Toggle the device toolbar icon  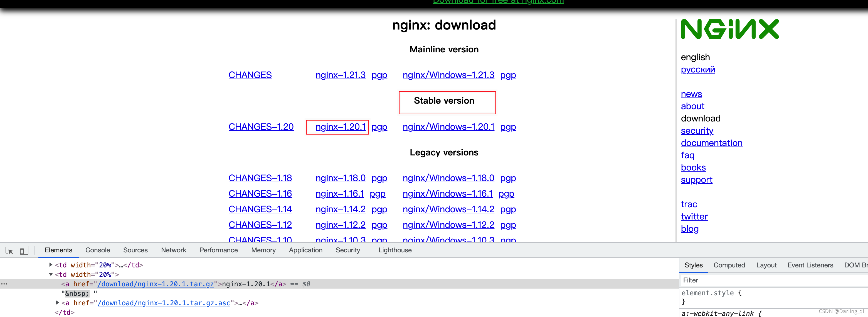click(x=24, y=250)
